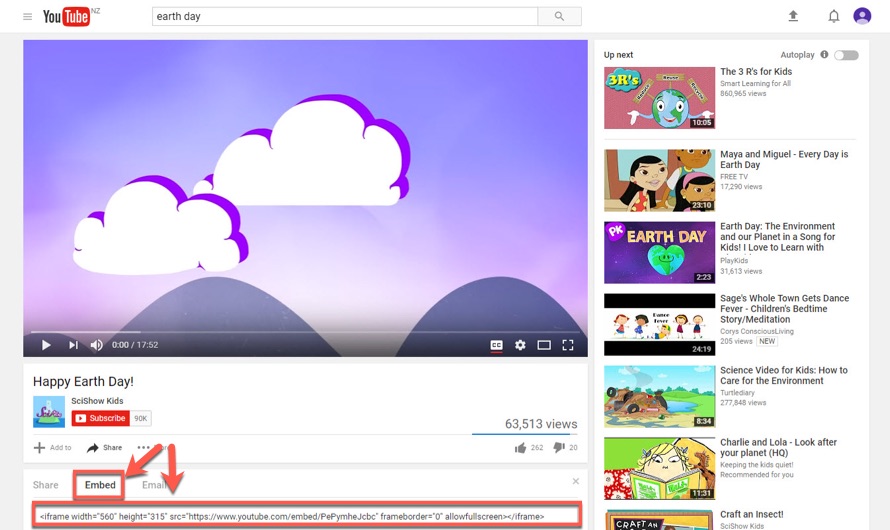Open PlayKids Earth Day song thumbnail
The height and width of the screenshot is (530, 890).
coord(660,253)
